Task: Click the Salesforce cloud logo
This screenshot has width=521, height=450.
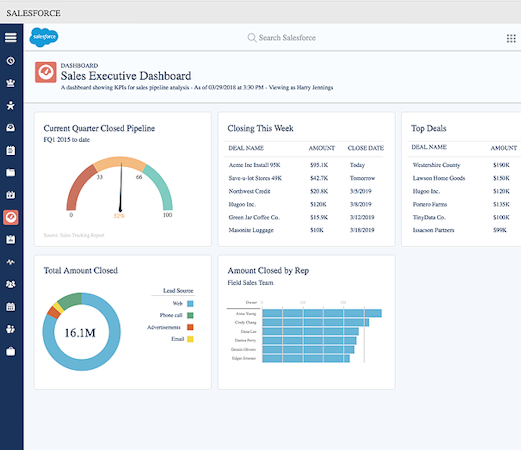Action: point(44,37)
